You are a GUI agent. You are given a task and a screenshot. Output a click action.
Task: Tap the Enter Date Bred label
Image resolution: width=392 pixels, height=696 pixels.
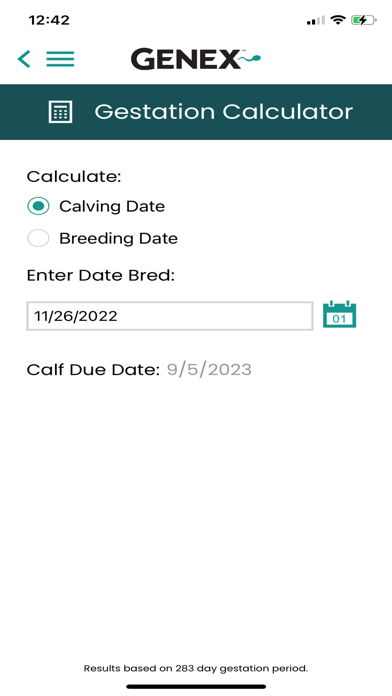coord(101,275)
